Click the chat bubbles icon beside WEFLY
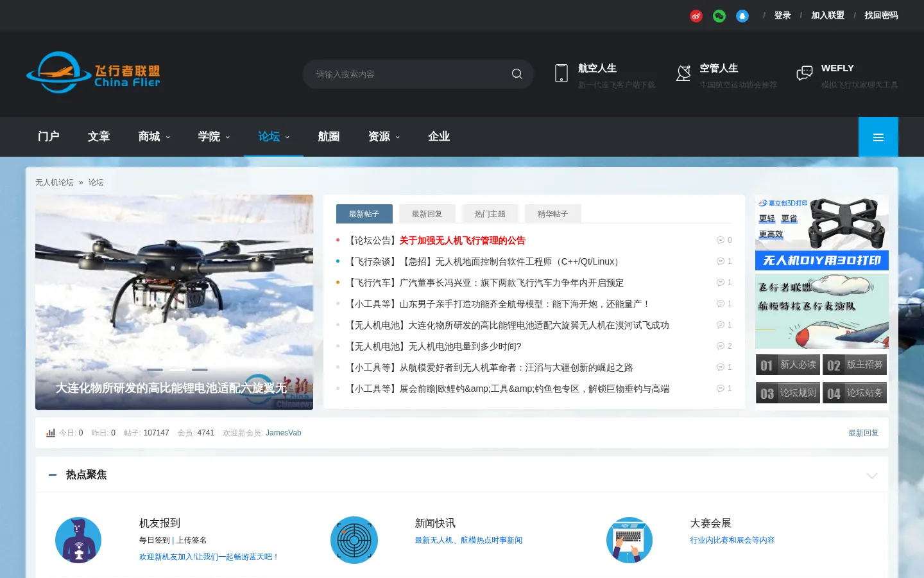Image resolution: width=924 pixels, height=578 pixels. [805, 73]
